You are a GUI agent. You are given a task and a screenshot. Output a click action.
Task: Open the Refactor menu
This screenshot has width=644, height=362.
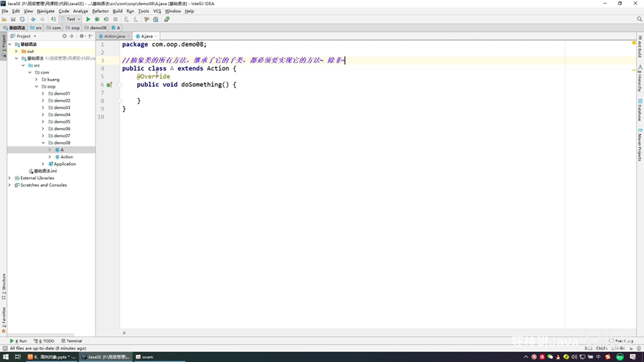pos(100,11)
